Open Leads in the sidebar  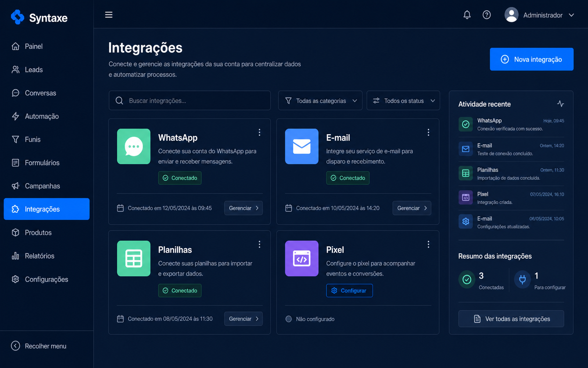[x=47, y=70]
